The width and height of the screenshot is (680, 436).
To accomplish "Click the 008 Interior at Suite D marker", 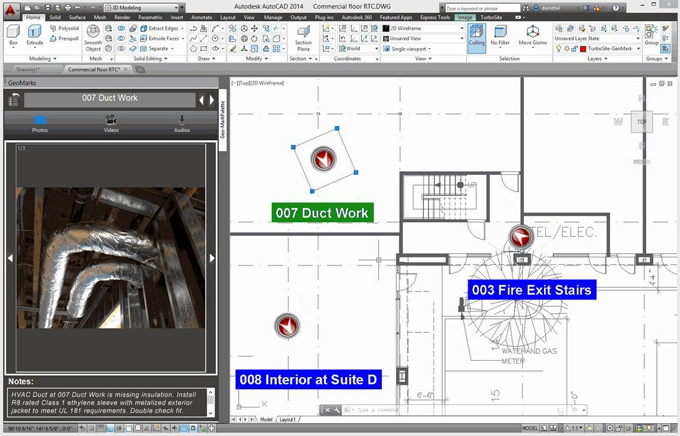I will pyautogui.click(x=287, y=325).
